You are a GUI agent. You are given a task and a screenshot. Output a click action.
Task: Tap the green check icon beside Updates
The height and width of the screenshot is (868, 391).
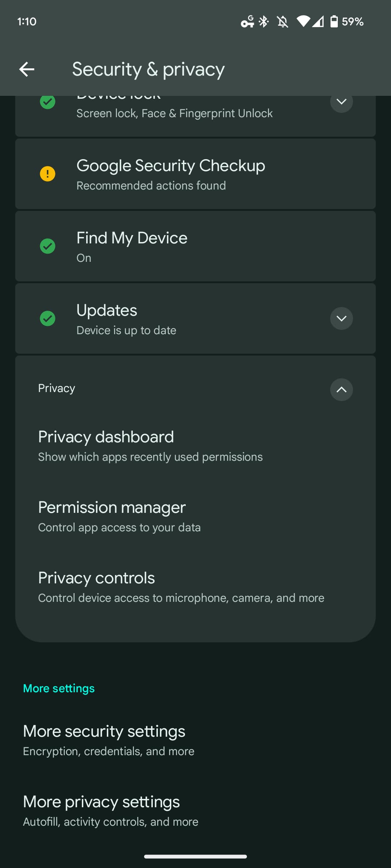47,319
